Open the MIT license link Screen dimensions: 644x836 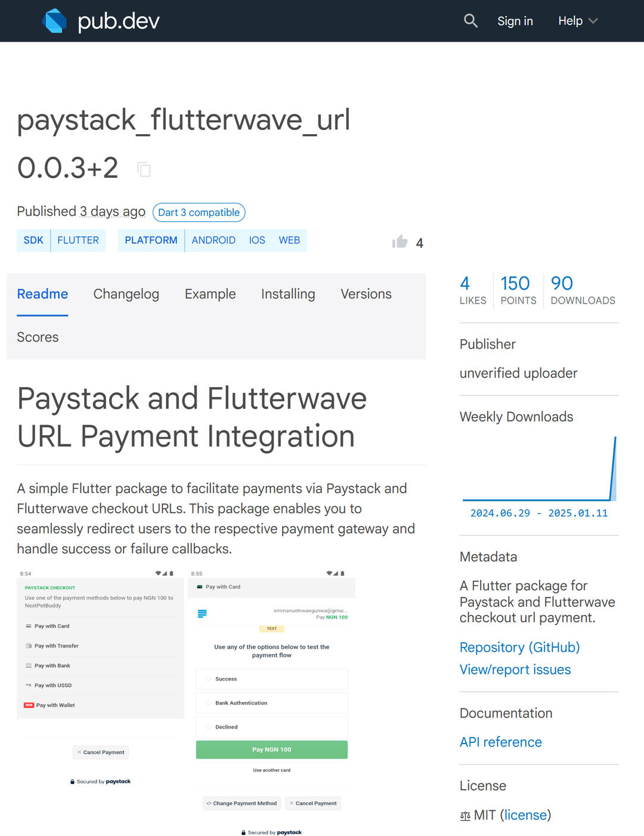pyautogui.click(x=525, y=815)
